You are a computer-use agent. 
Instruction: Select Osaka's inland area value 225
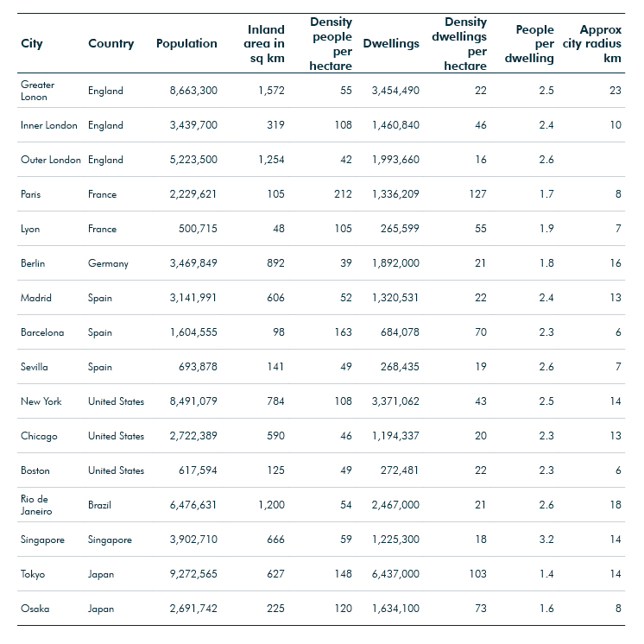275,609
